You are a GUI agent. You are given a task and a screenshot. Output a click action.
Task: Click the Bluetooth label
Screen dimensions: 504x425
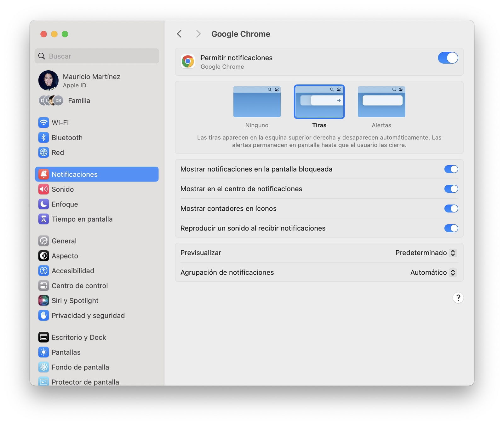(67, 138)
